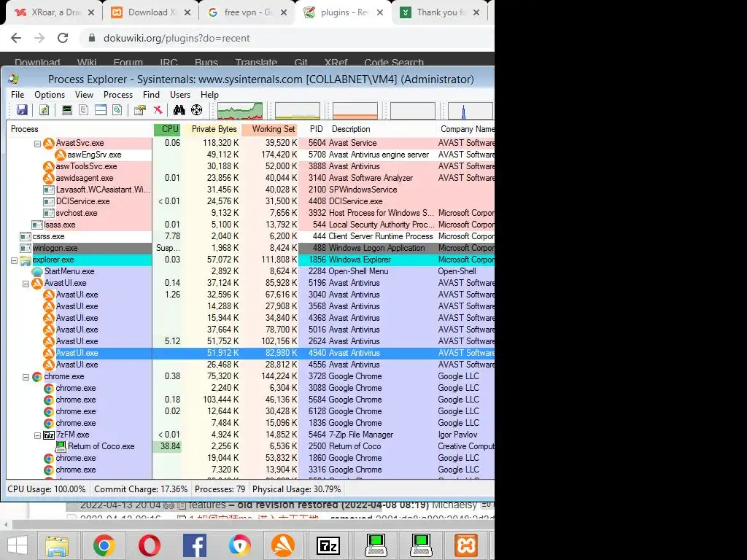Click Commit Charge: 17.36% in status bar
Screen dimensions: 747x560
pyautogui.click(x=141, y=489)
